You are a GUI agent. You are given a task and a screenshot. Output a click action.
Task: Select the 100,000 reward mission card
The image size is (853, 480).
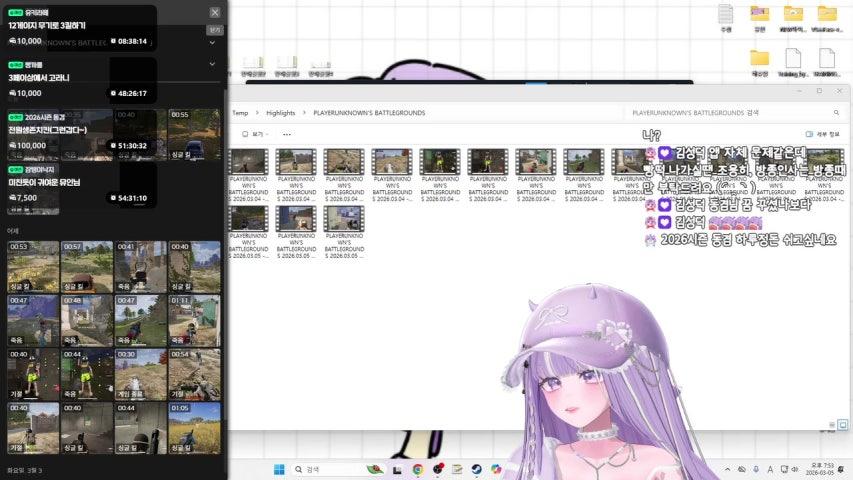click(x=82, y=132)
